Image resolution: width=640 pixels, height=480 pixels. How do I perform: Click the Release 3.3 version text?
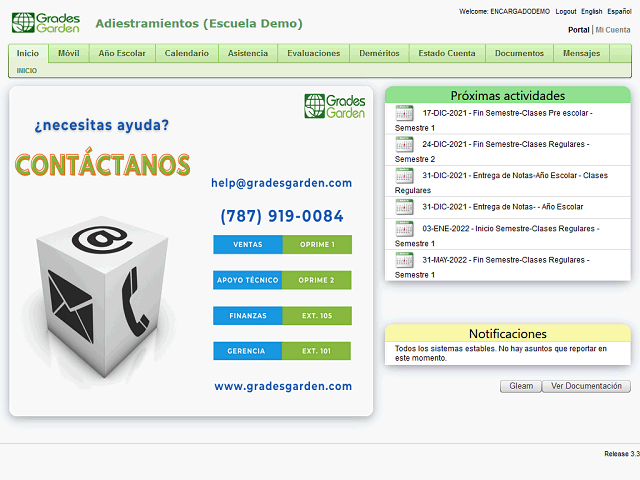pyautogui.click(x=622, y=453)
